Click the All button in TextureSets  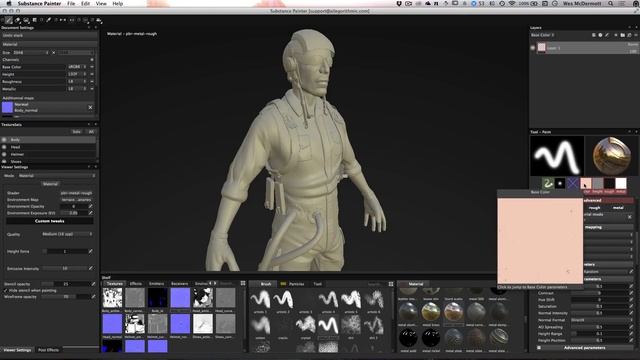click(91, 132)
